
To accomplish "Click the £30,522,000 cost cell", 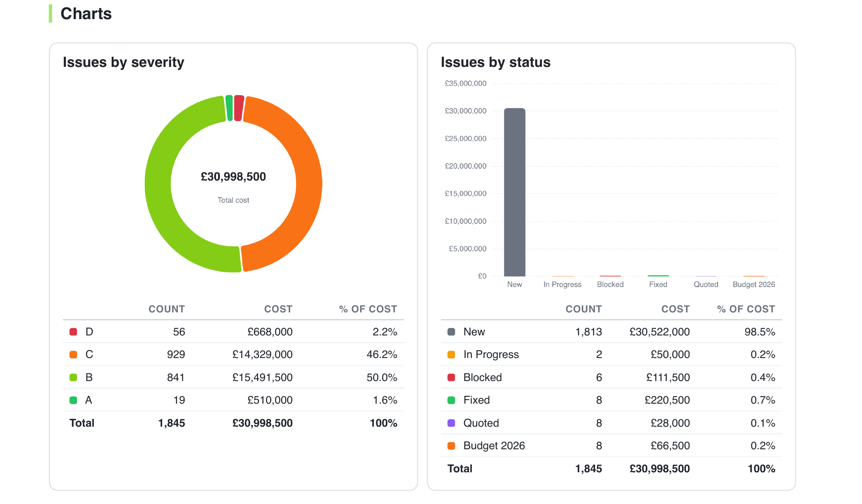I will point(660,332).
